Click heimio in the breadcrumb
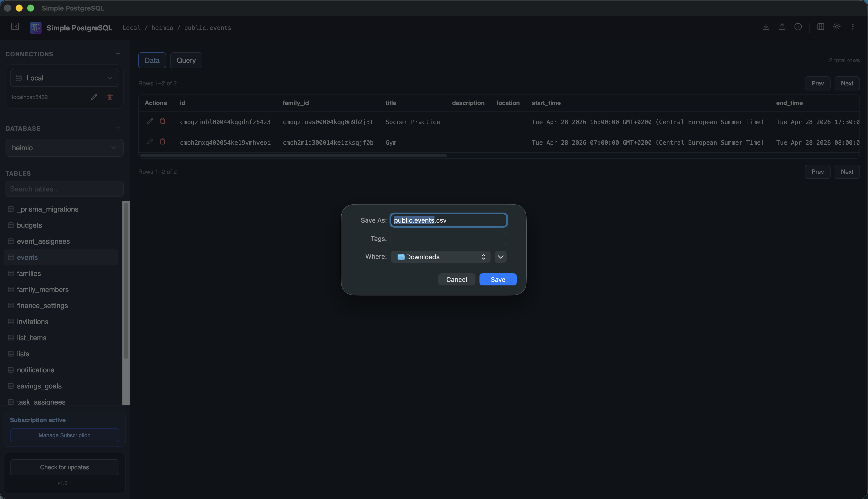Screen dimensions: 868x499 [x=162, y=28]
